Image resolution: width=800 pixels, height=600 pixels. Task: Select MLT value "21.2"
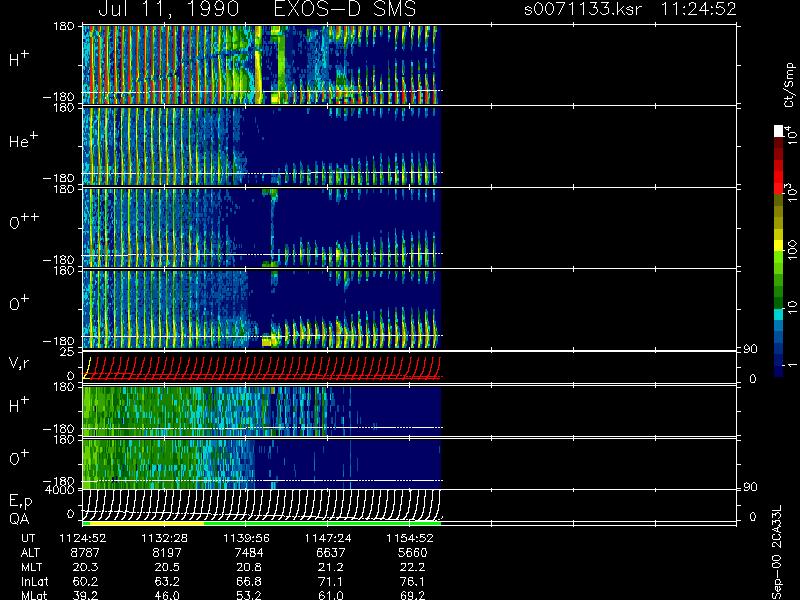(330, 567)
